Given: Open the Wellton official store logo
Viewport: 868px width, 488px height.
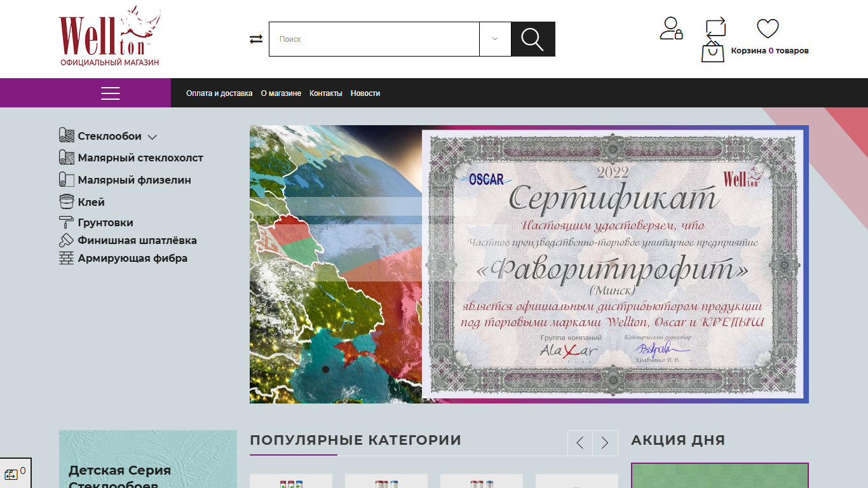Looking at the screenshot, I should point(109,36).
